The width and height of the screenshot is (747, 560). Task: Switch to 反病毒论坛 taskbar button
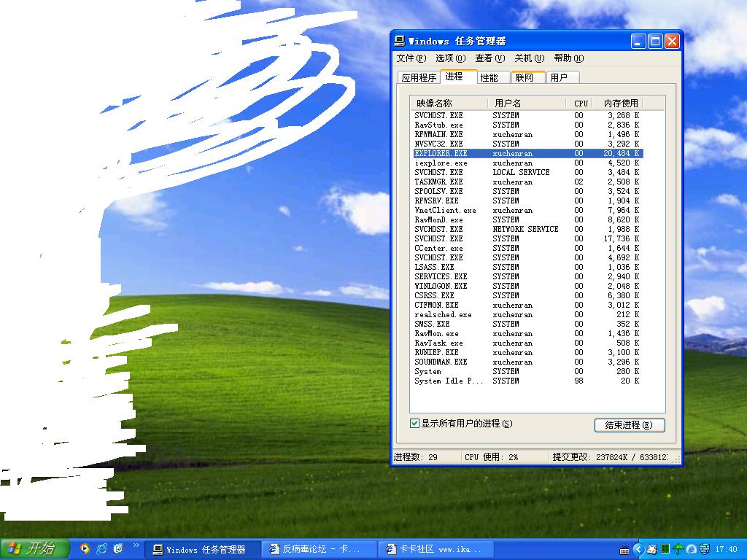tap(319, 550)
